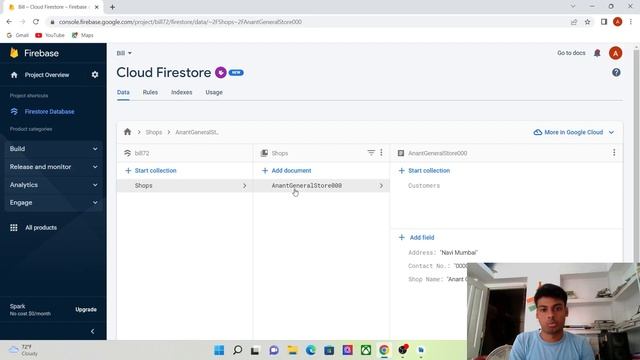Open YouTube bookmark
This screenshot has height=360, width=640.
tap(50, 36)
